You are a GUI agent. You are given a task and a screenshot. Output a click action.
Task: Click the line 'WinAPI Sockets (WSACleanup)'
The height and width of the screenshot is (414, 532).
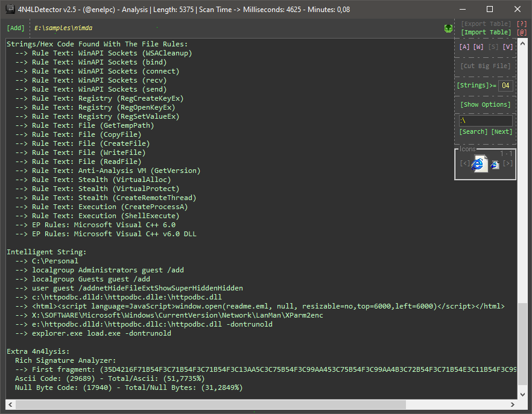pyautogui.click(x=104, y=53)
